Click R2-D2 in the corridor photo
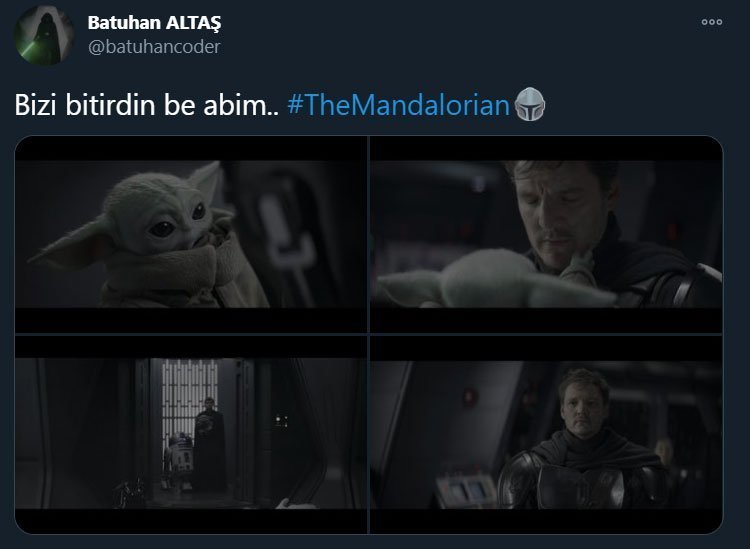 179,459
